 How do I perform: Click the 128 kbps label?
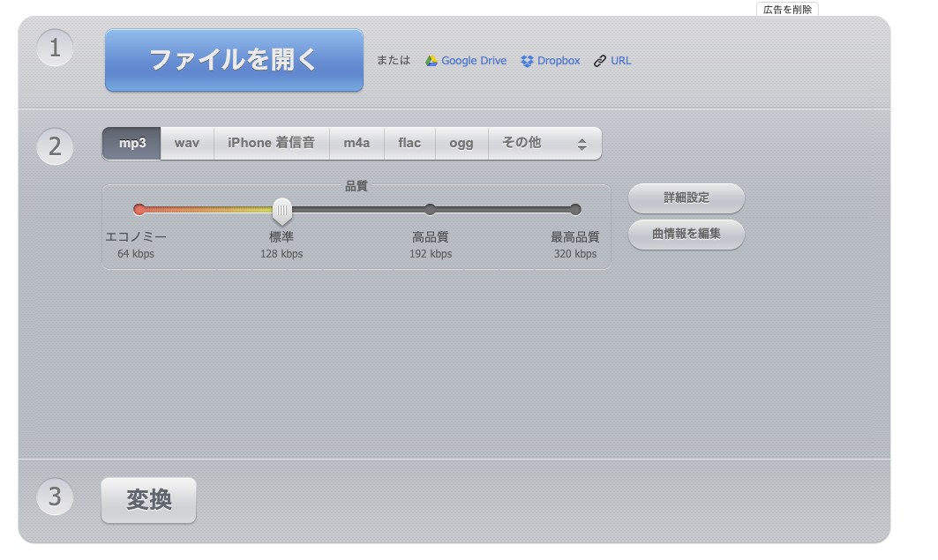point(281,254)
